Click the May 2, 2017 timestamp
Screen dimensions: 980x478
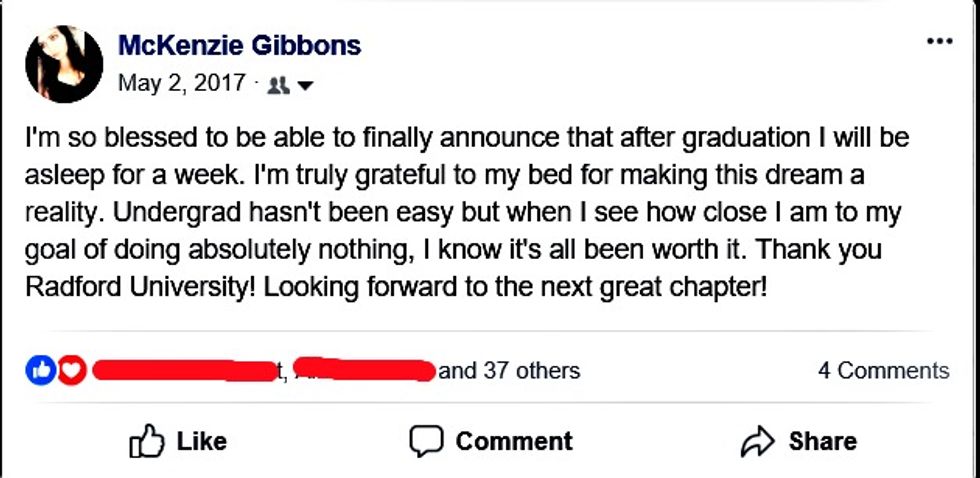point(181,83)
